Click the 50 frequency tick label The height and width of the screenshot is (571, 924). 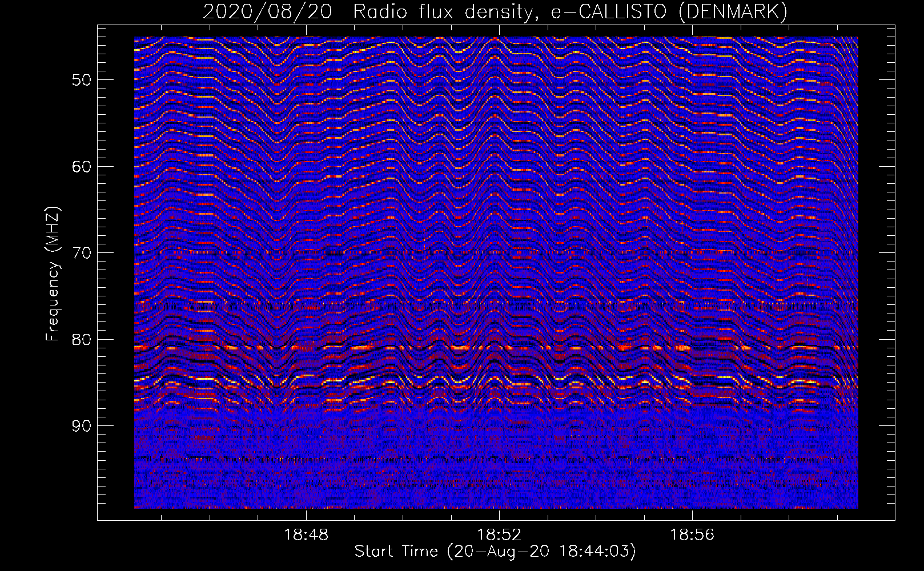point(82,80)
